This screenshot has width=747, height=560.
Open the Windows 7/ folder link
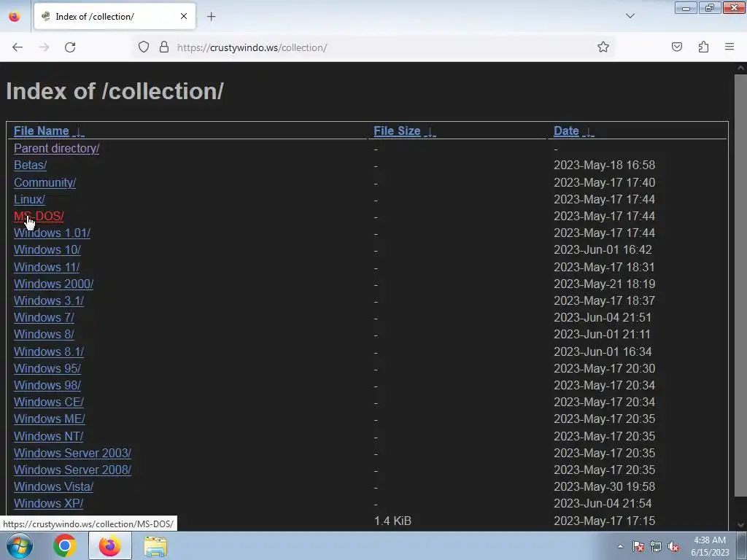pos(44,318)
